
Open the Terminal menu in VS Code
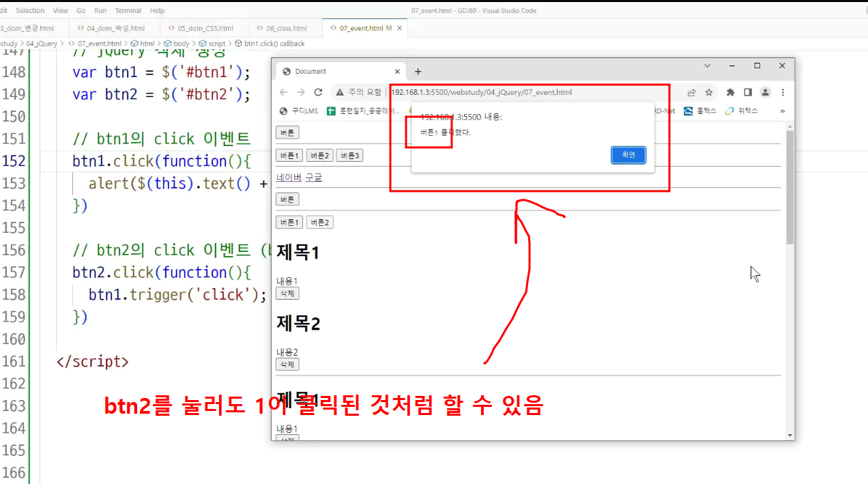click(129, 10)
